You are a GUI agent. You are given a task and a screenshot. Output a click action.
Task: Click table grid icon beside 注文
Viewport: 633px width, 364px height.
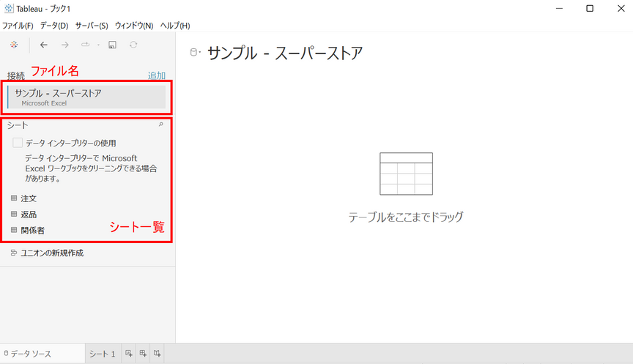point(14,198)
